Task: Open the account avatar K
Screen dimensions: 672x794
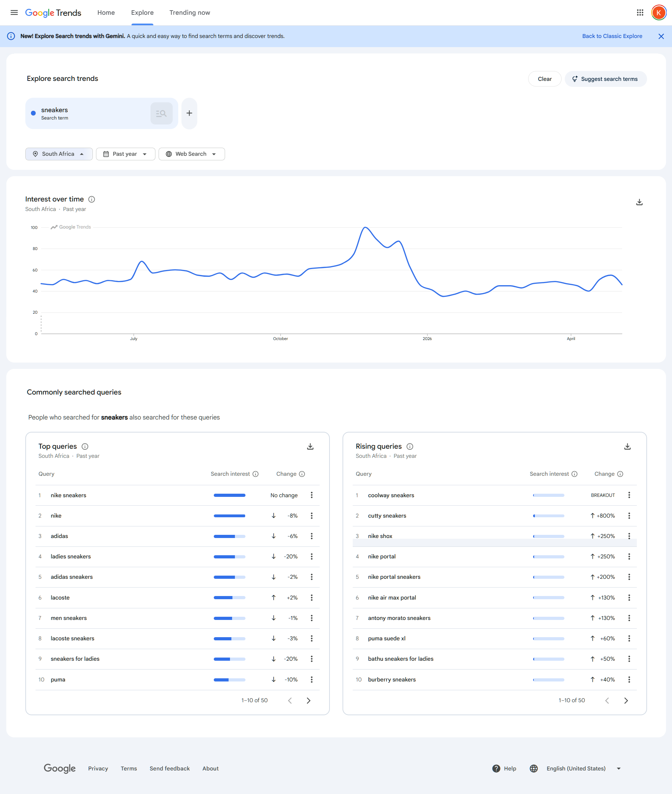Action: click(658, 13)
